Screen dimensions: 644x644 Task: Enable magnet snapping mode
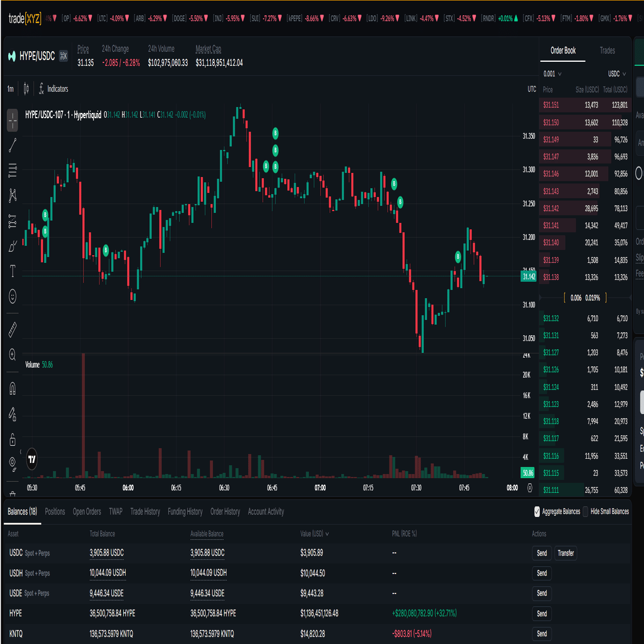point(12,389)
